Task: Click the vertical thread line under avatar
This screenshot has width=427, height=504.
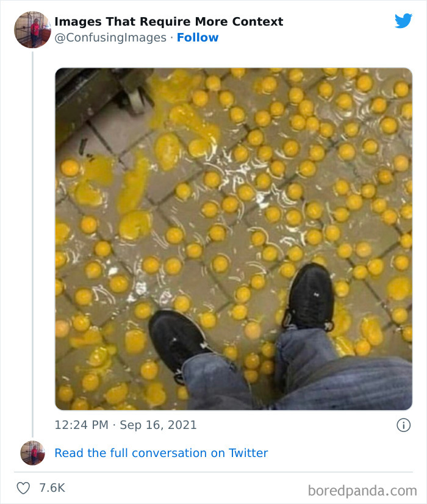Action: click(32, 244)
